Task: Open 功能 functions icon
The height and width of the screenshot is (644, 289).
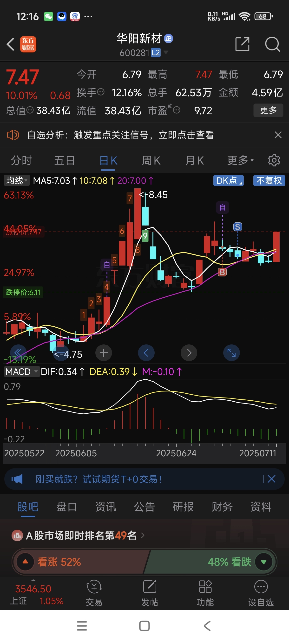Action: (205, 593)
